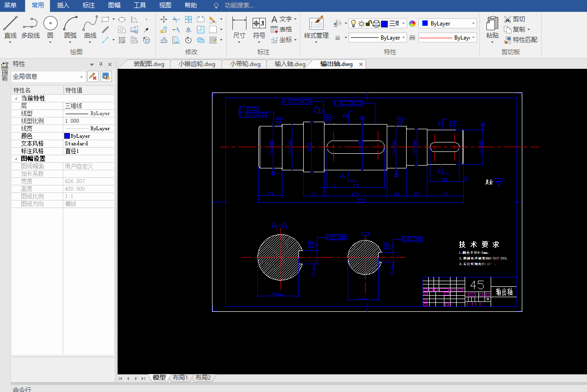Image resolution: width=587 pixels, height=392 pixels.
Task: Pick the 多段线 polyline tool
Action: pyautogui.click(x=30, y=27)
